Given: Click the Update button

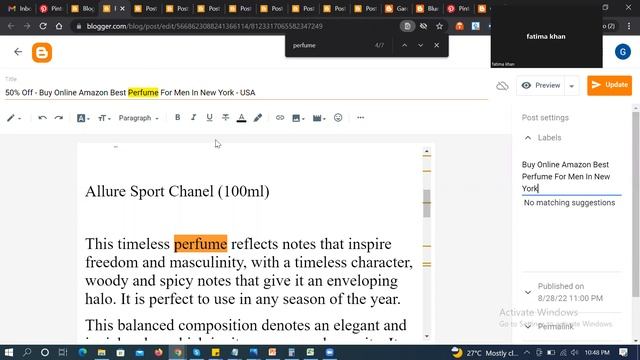Looking at the screenshot, I should [609, 85].
